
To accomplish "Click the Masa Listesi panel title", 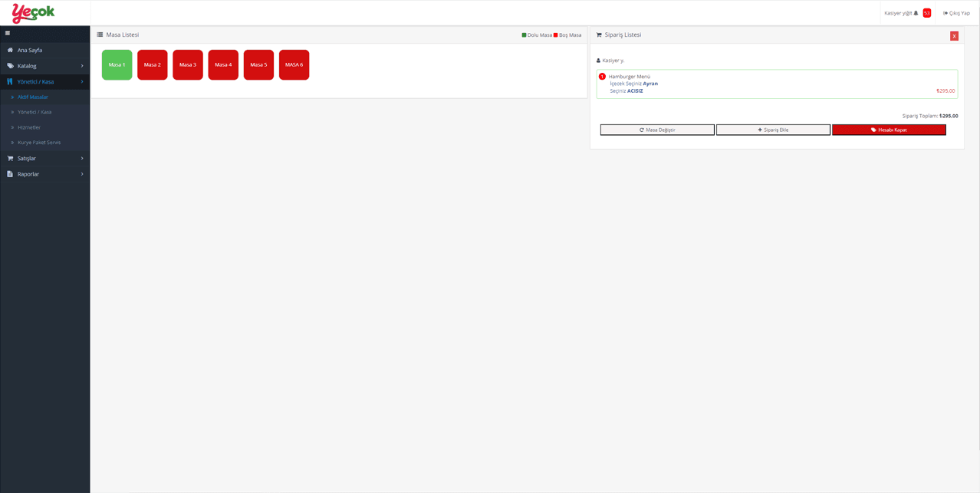I will tap(123, 35).
